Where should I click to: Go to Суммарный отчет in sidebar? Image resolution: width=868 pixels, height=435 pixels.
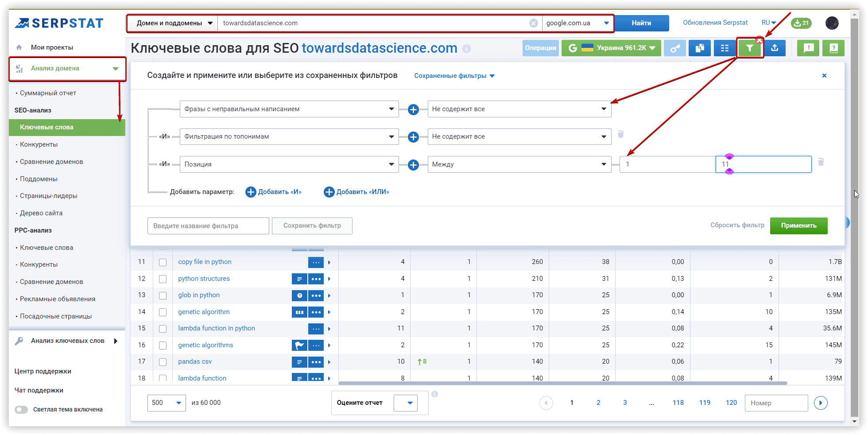(48, 93)
